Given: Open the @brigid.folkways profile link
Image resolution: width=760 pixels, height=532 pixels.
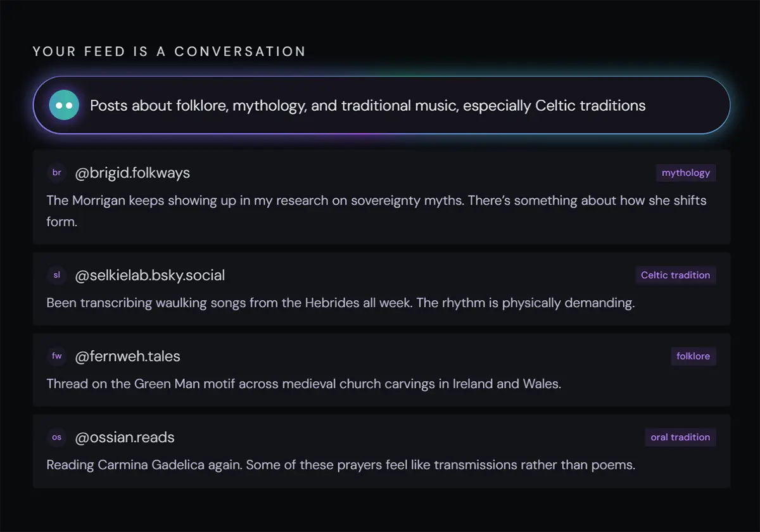Looking at the screenshot, I should pos(132,173).
